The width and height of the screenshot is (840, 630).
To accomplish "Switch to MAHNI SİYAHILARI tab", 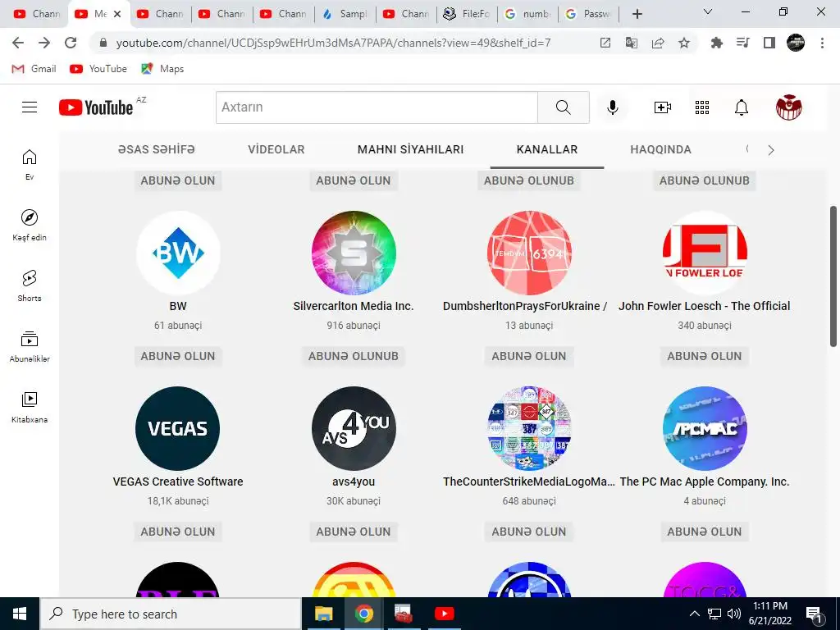I will (x=410, y=149).
